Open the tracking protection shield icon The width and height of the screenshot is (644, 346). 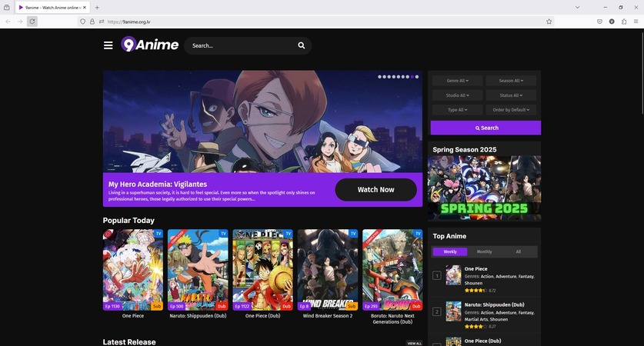82,22
